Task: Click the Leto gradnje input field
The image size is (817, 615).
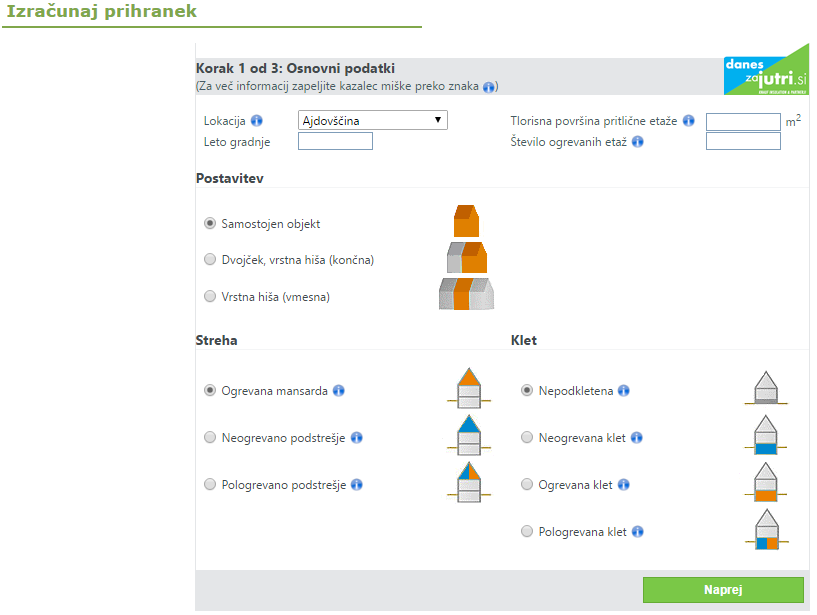Action: pyautogui.click(x=335, y=142)
